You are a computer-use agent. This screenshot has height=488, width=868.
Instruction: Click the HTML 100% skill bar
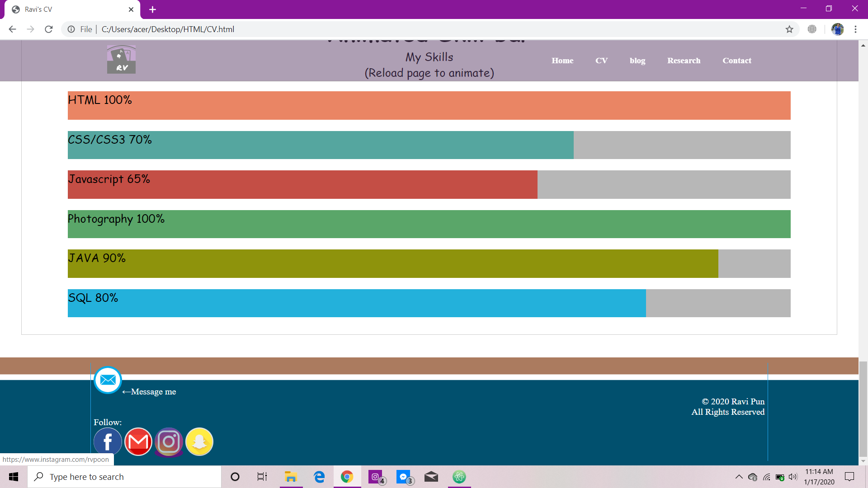[429, 105]
